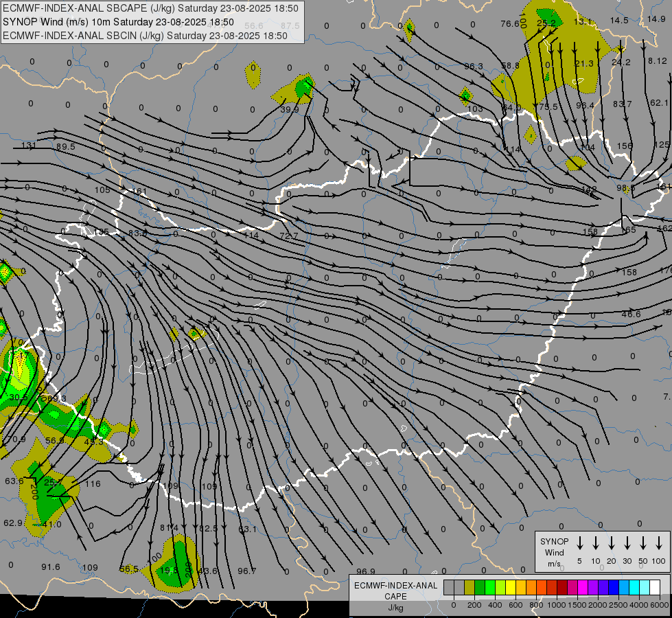Click the map value 72.7
Image resolution: width=672 pixels, height=618 pixels.
point(288,236)
